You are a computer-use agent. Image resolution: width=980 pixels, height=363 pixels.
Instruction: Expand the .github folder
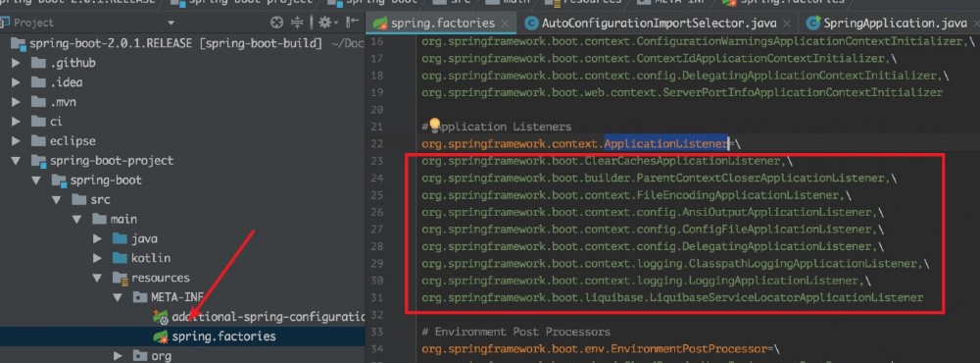tap(16, 63)
